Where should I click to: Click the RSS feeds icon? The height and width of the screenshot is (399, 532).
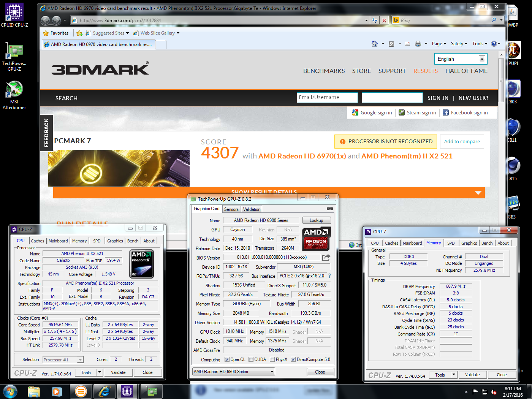click(x=391, y=44)
